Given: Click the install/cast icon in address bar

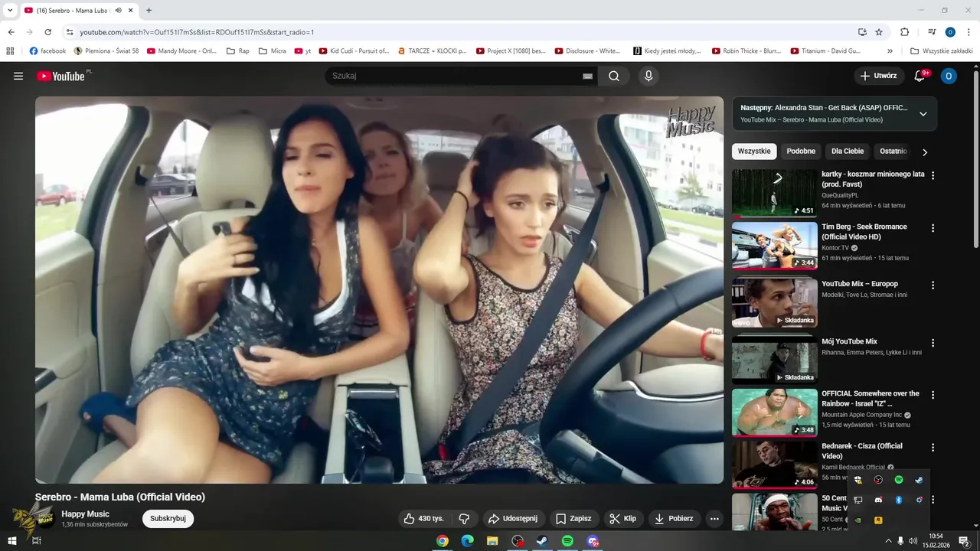Looking at the screenshot, I should click(x=862, y=32).
